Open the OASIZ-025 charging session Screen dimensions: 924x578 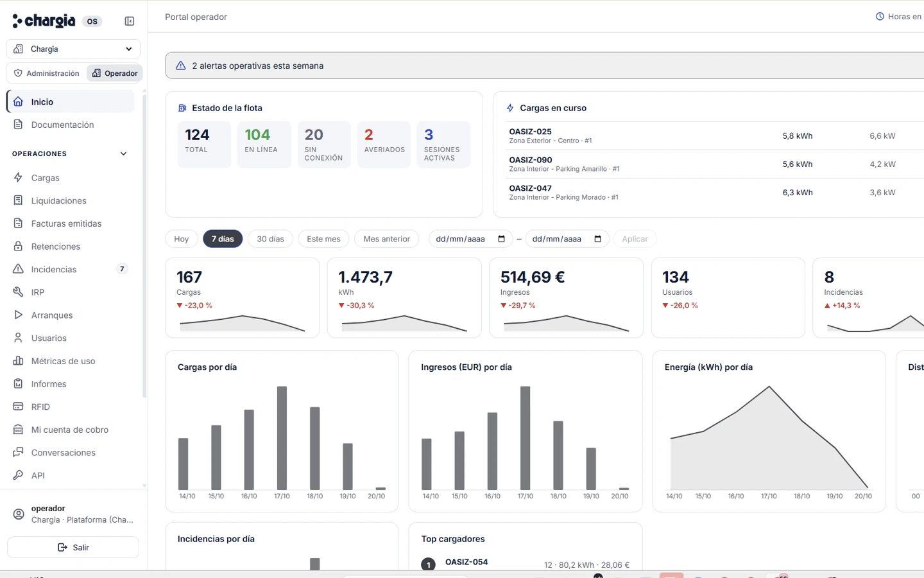tap(715, 136)
